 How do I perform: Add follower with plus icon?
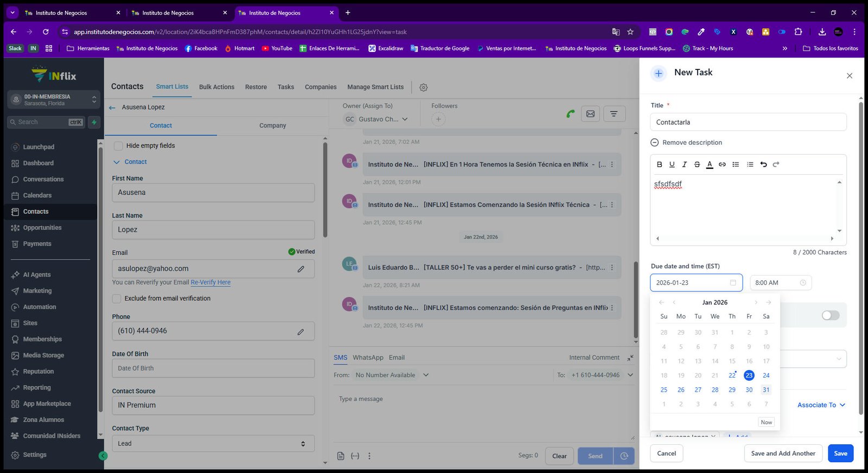coord(438,119)
